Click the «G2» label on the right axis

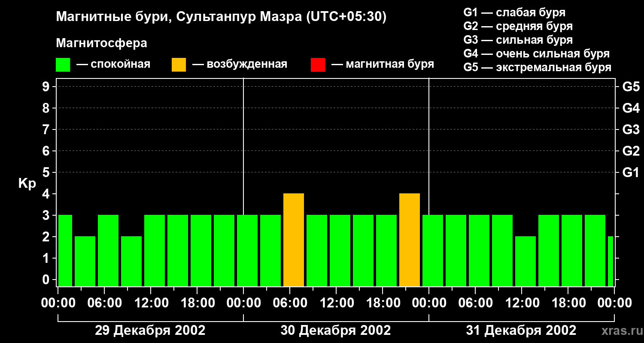click(631, 151)
